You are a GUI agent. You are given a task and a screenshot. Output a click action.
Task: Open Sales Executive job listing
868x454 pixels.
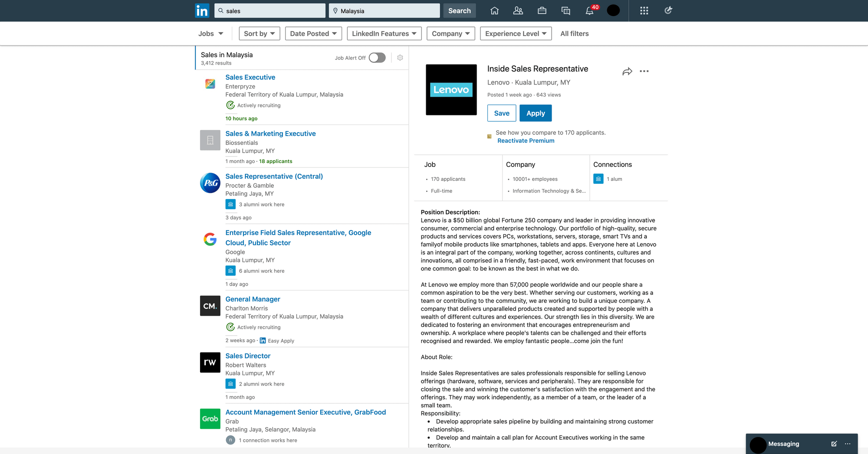point(250,77)
